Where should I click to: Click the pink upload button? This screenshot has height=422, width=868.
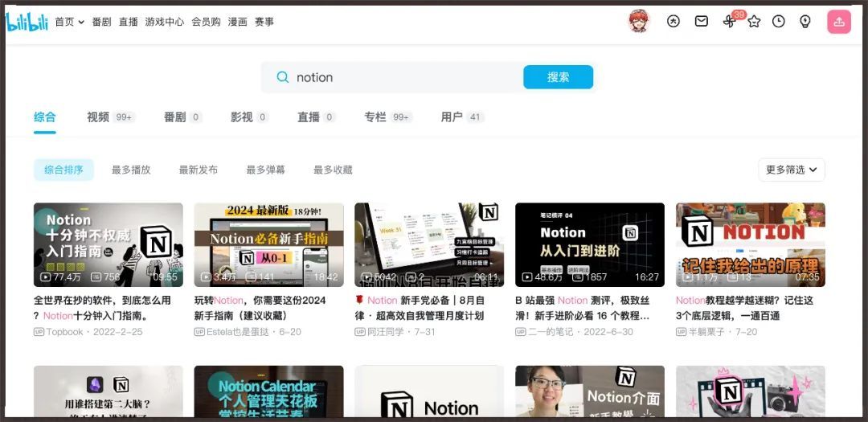tap(838, 22)
